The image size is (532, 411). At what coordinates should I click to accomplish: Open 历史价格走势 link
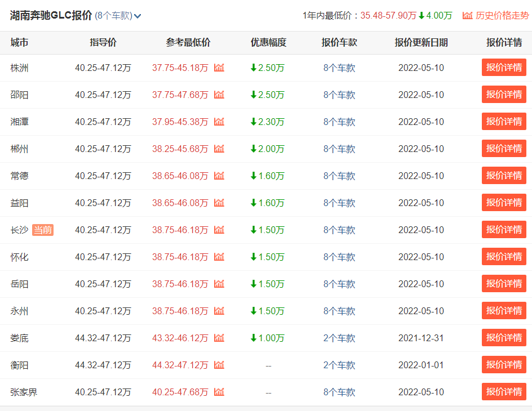pyautogui.click(x=502, y=16)
